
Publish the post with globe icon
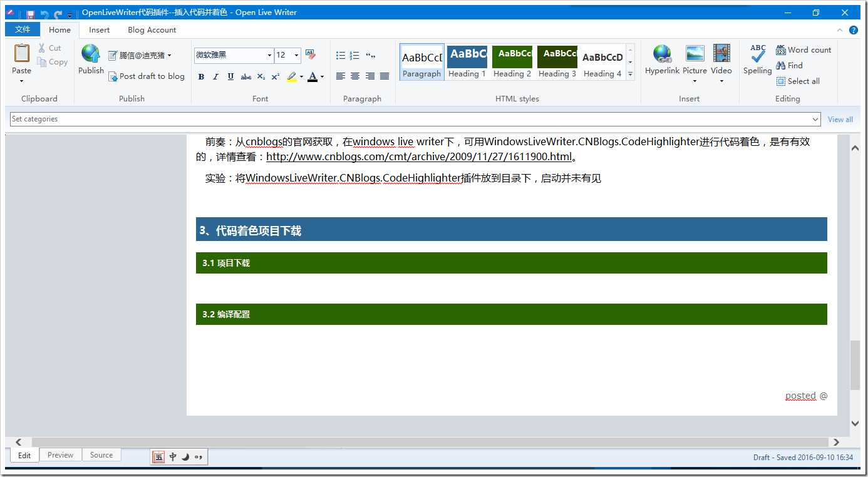(x=91, y=59)
